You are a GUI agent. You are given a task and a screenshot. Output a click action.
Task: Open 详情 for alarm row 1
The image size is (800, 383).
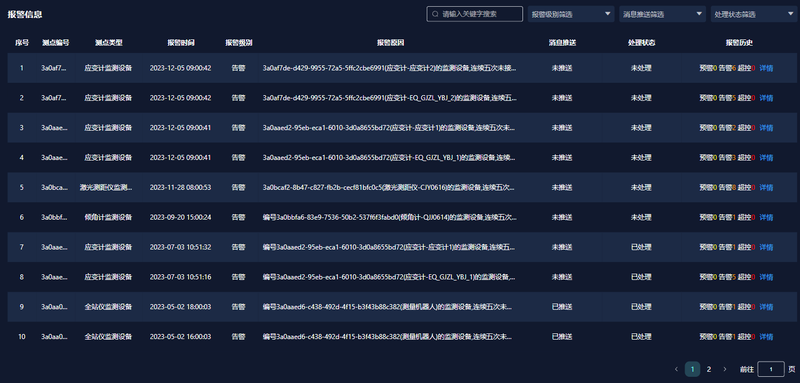click(766, 68)
